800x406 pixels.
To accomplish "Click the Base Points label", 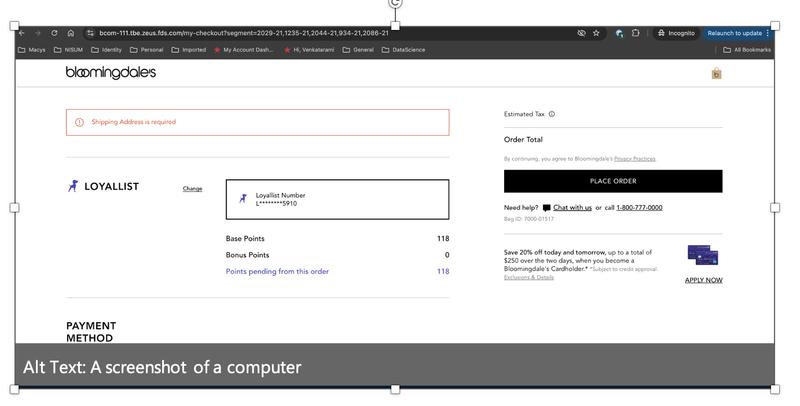I will [x=245, y=239].
